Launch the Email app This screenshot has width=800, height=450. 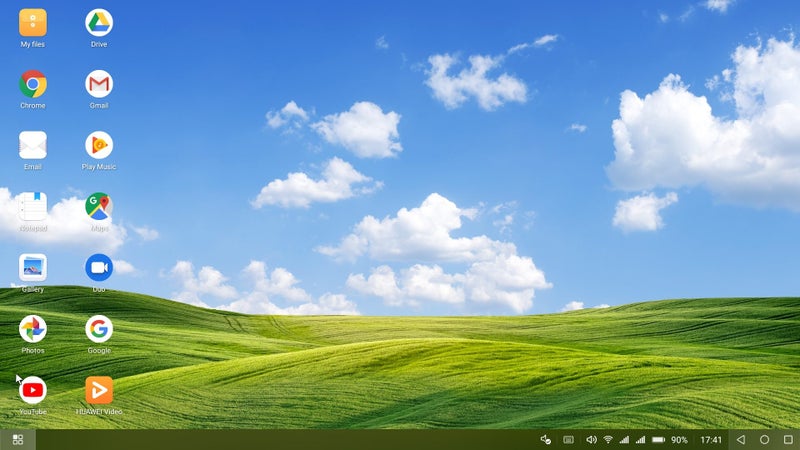tap(33, 145)
